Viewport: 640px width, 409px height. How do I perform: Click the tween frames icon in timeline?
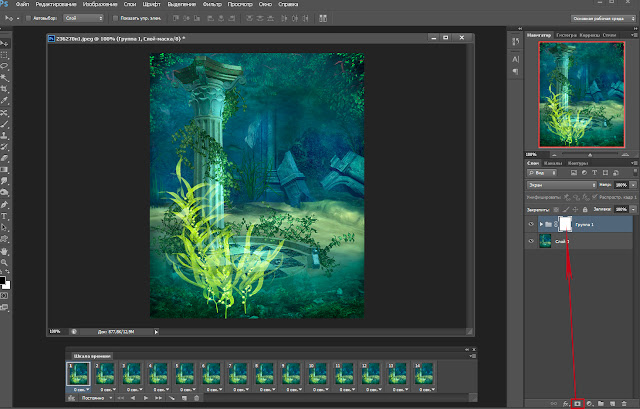171,398
